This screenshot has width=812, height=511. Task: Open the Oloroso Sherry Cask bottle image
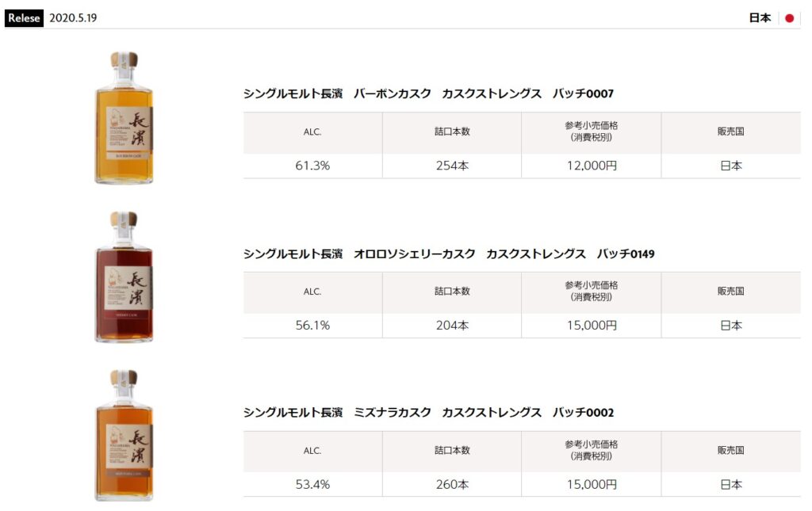click(124, 277)
